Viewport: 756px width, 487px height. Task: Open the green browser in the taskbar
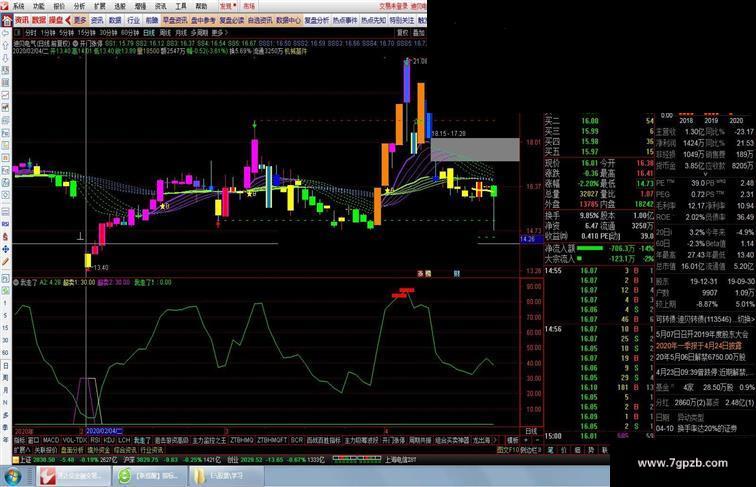pos(150,476)
